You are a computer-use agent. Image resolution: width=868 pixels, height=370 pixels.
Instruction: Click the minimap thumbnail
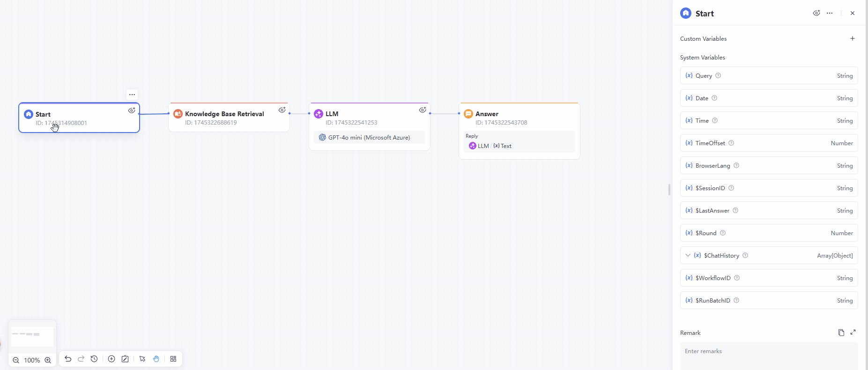[32, 336]
